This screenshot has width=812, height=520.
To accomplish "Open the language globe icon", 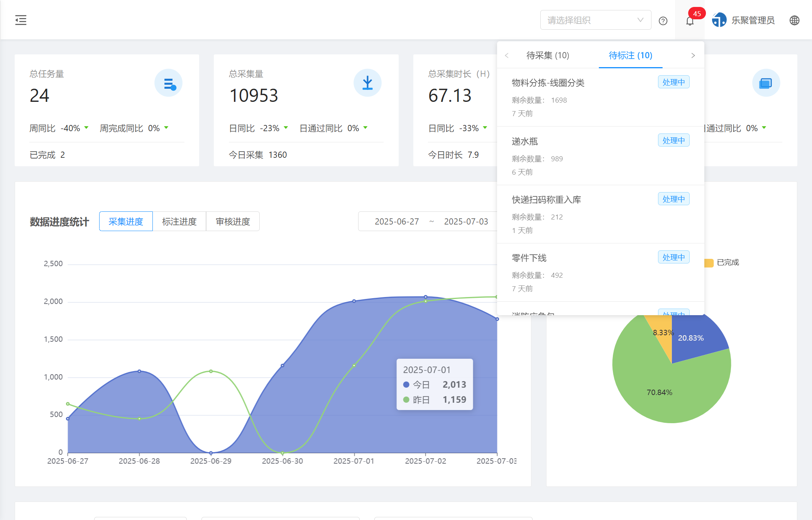I will click(794, 20).
